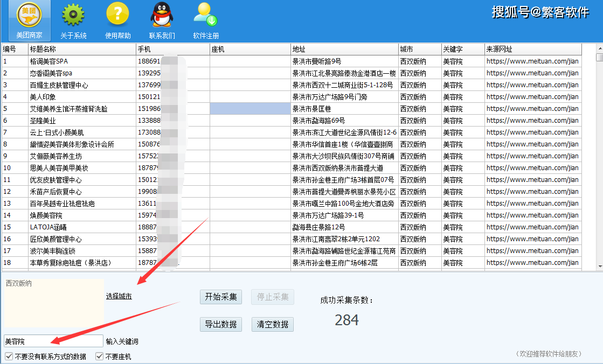Sort by the 标题名称 column header
The height and width of the screenshot is (364, 603).
[82, 49]
